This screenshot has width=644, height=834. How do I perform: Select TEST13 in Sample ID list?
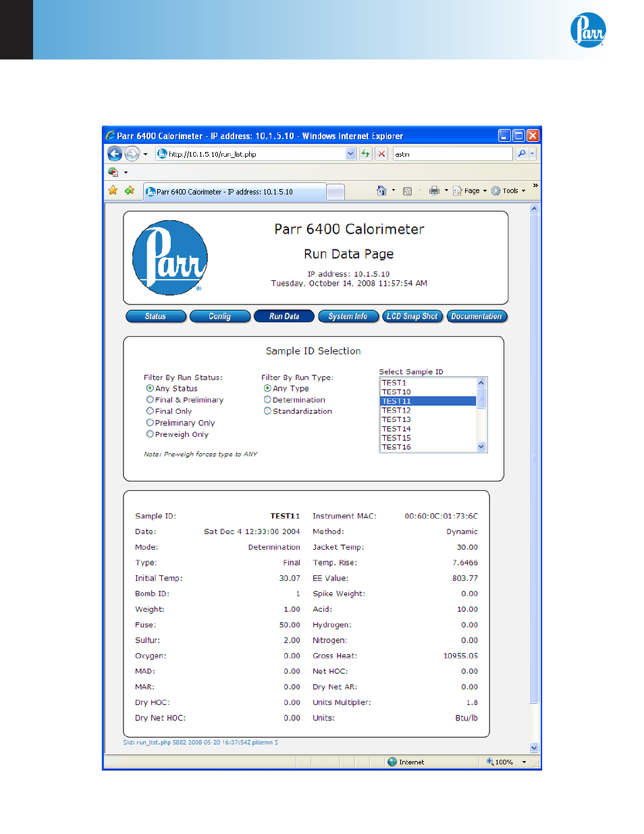pos(428,419)
